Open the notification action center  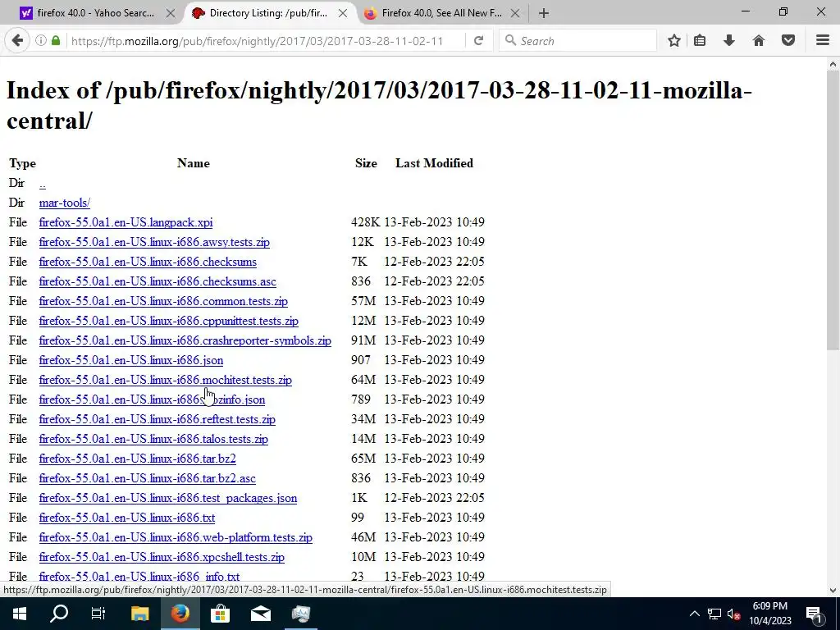pos(815,614)
